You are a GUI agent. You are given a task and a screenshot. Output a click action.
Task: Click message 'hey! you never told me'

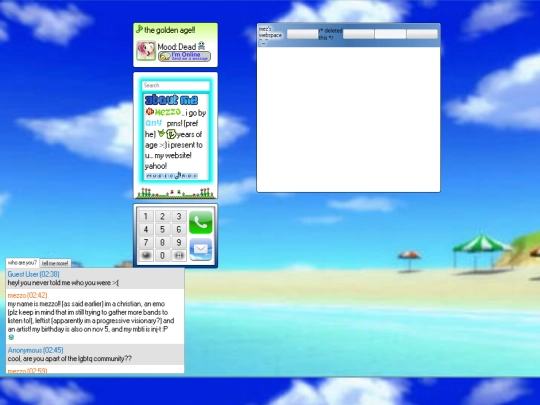pyautogui.click(x=63, y=283)
